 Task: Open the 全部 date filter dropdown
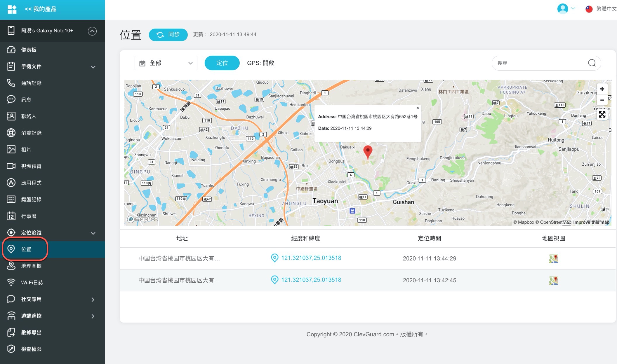coord(166,63)
